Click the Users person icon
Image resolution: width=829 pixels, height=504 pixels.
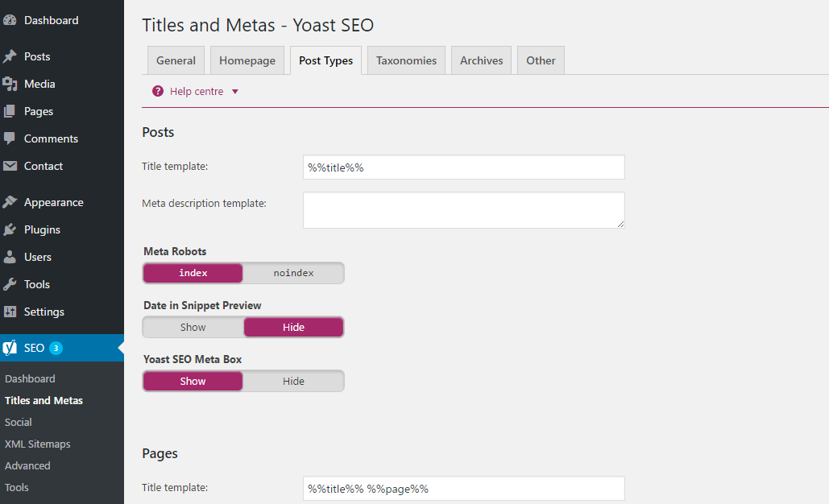point(10,258)
